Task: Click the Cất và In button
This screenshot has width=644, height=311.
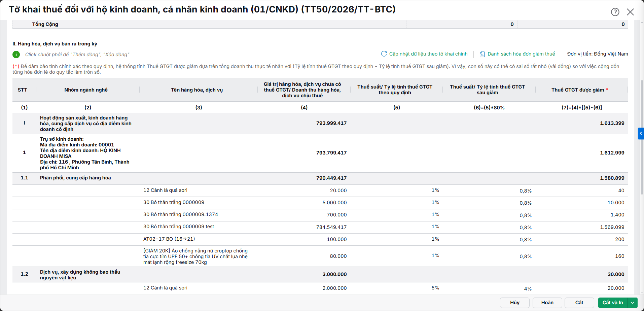Action: point(613,303)
